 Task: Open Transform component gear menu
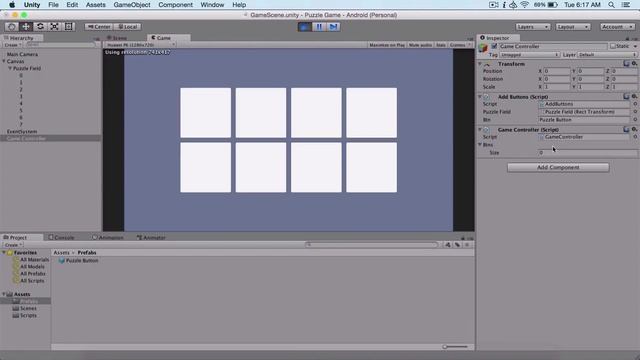coord(634,64)
